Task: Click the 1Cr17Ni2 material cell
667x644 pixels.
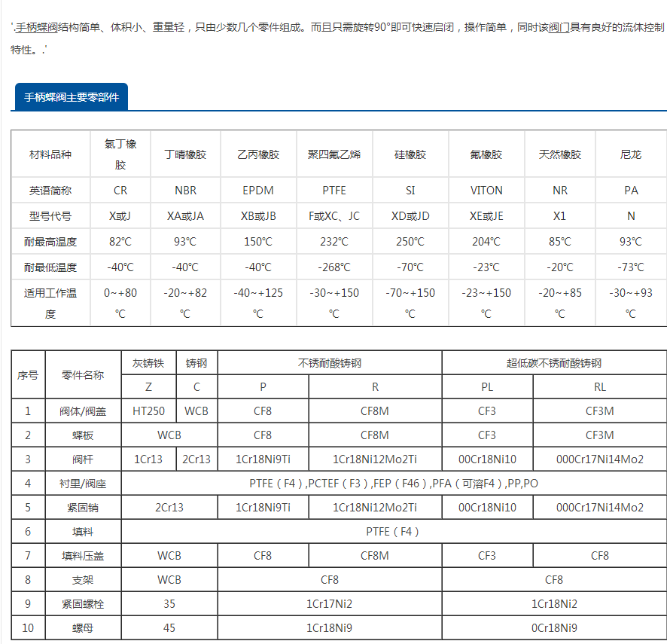Action: (329, 604)
